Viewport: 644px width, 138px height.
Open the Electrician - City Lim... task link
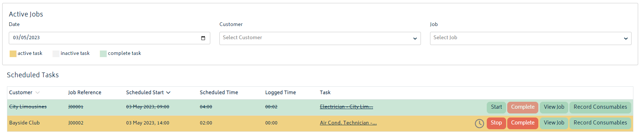pos(346,107)
